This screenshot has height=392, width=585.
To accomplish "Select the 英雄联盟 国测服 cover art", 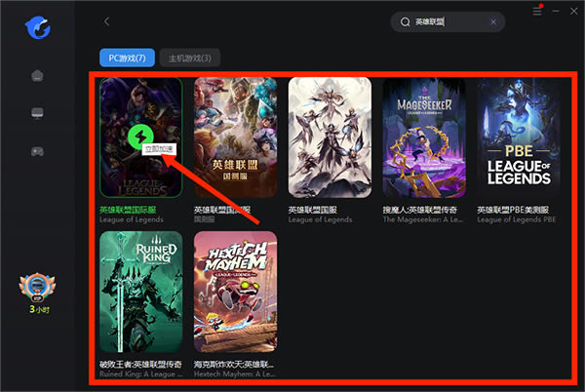I will click(235, 137).
